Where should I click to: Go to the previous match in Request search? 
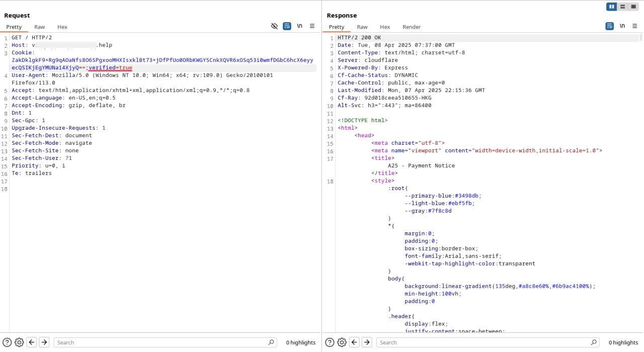coord(32,342)
